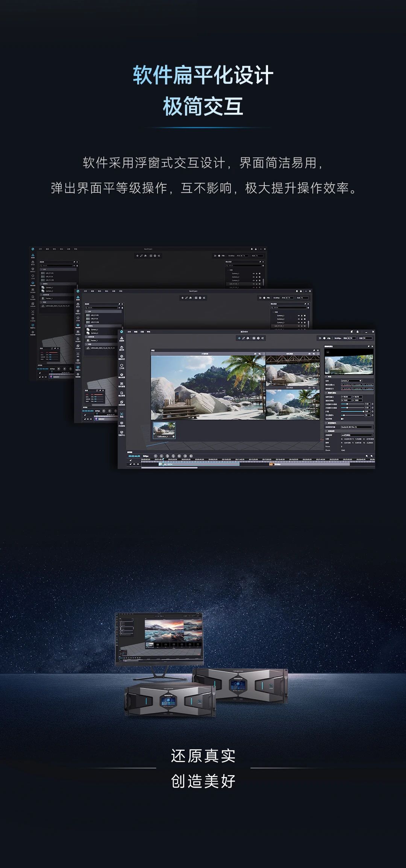Collapse the 初始追踪 section in front window
This screenshot has width=406, height=868.
coord(326,431)
